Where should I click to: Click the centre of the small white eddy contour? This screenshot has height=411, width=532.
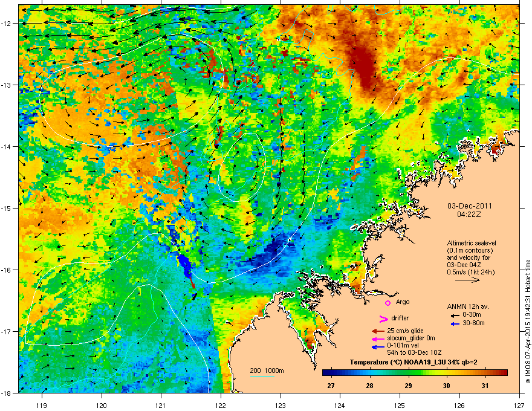[x=242, y=167]
